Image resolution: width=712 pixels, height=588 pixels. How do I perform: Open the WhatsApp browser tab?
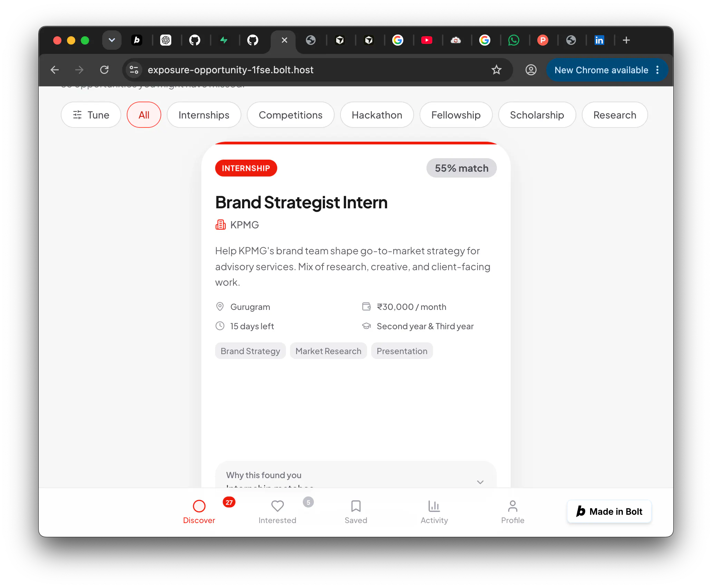coord(514,40)
